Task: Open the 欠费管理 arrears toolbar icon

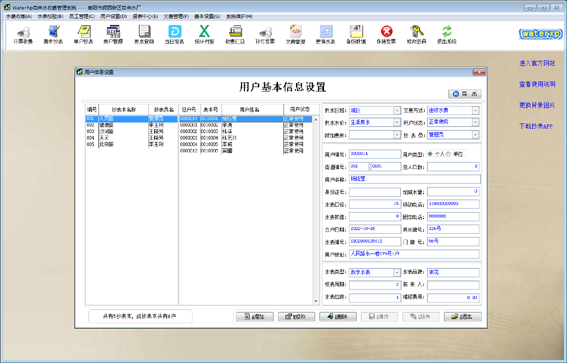Action: tap(296, 34)
